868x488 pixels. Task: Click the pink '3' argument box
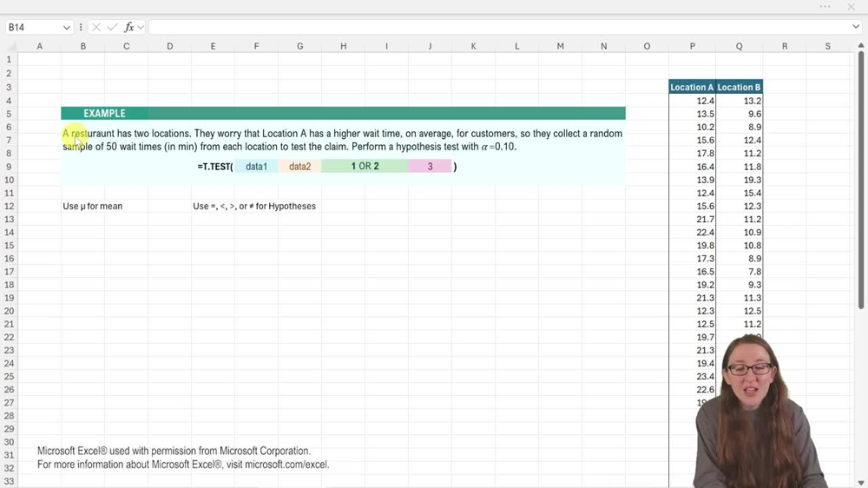(431, 166)
